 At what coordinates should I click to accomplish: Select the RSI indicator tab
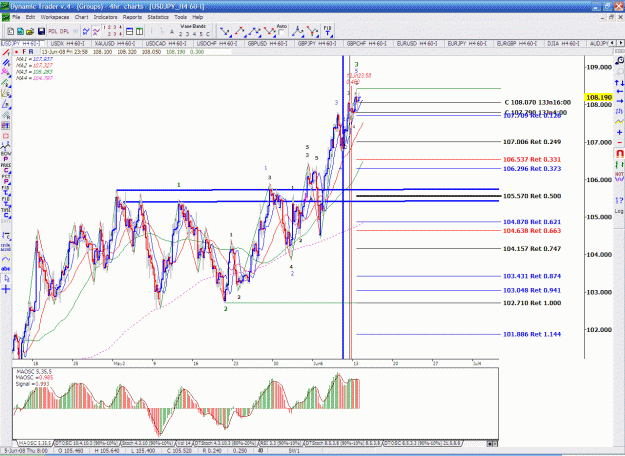[x=281, y=443]
